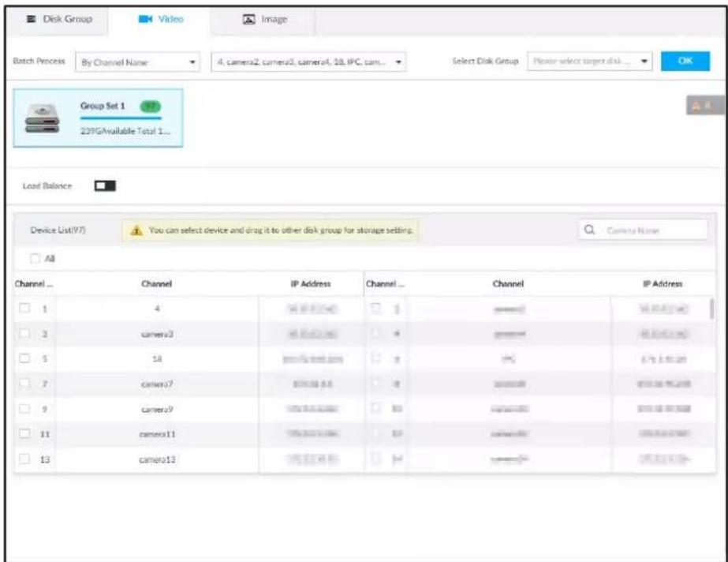The height and width of the screenshot is (562, 728).
Task: Click the Image tab picture icon
Action: tap(249, 20)
